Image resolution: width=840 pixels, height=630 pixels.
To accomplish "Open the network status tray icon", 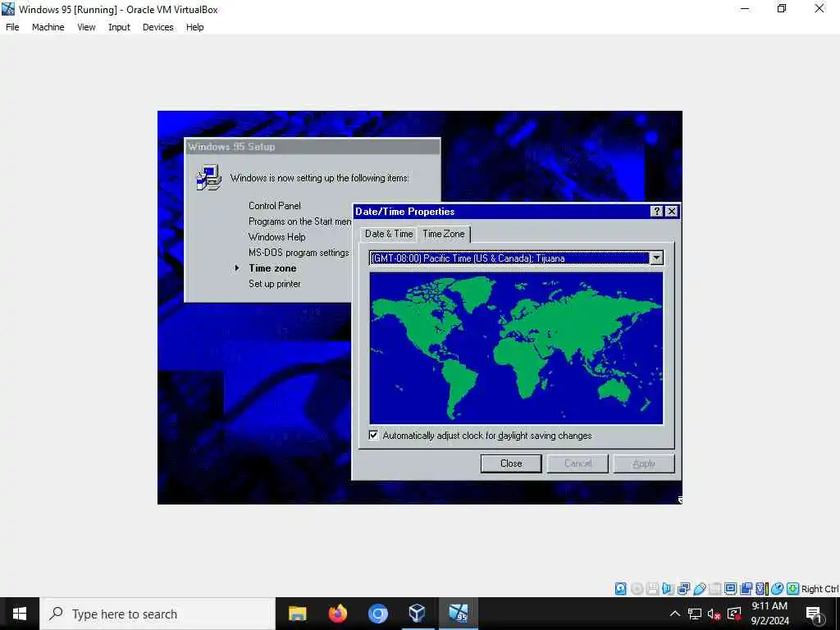I will point(695,614).
